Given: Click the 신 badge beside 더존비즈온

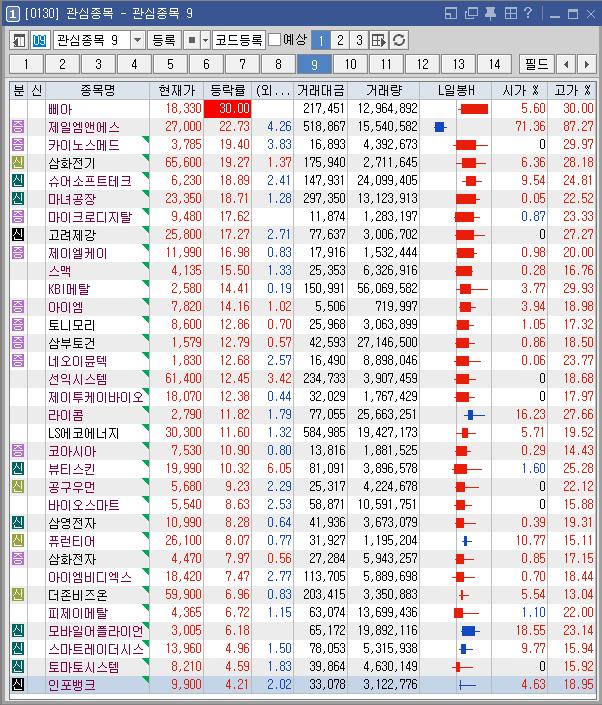Looking at the screenshot, I should click(18, 594).
